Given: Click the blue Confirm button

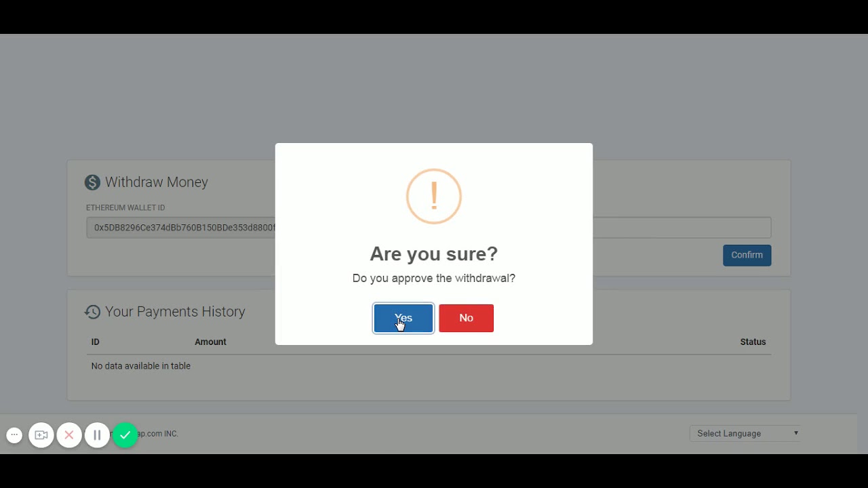Looking at the screenshot, I should [747, 255].
